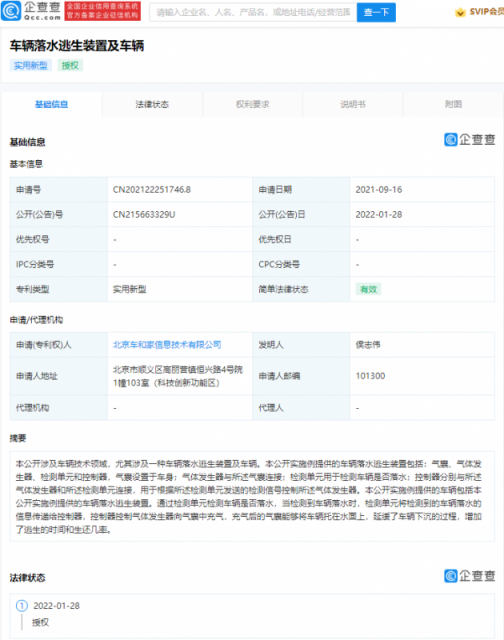
Task: Switch to the 说明书 tab
Action: (353, 104)
